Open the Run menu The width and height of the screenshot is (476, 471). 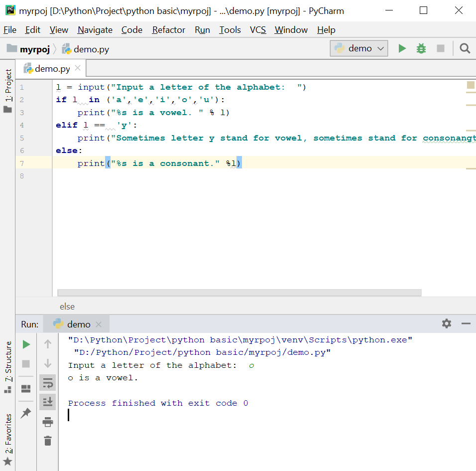[203, 30]
